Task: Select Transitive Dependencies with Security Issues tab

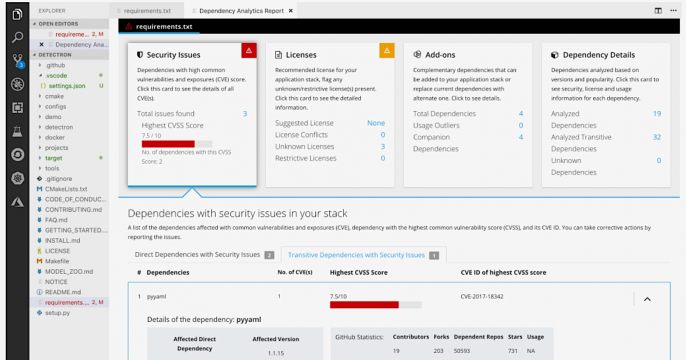Action: 363,255
